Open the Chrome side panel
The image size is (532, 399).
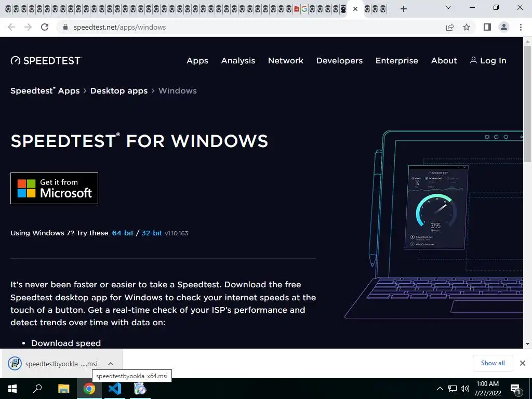487,27
